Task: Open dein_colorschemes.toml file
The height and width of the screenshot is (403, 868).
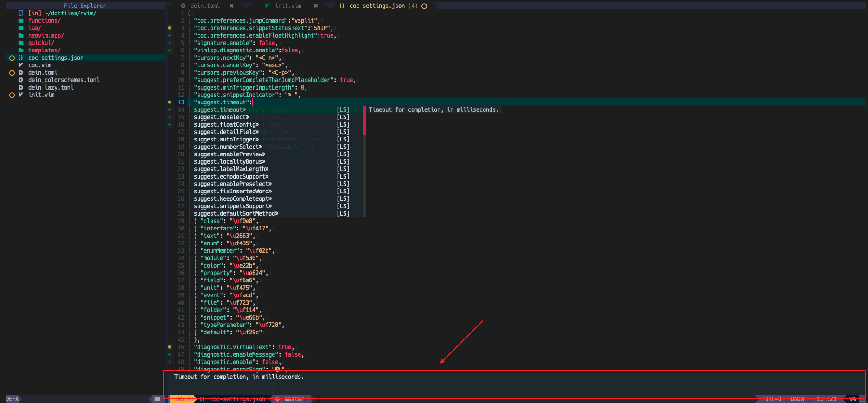Action: tap(64, 80)
